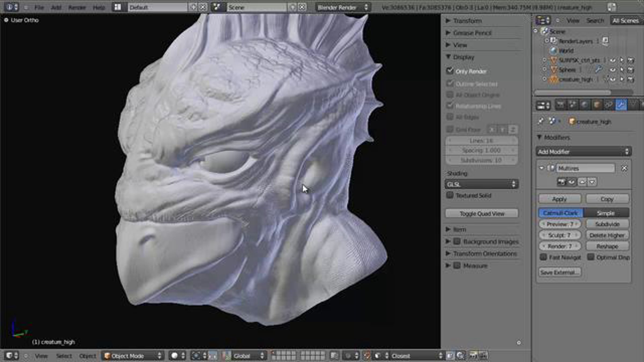
Task: Hide creature_high using its eye icon
Action: (x=613, y=79)
